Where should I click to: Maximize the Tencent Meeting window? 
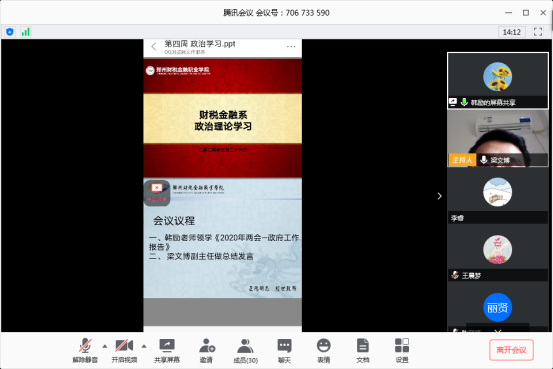click(526, 13)
